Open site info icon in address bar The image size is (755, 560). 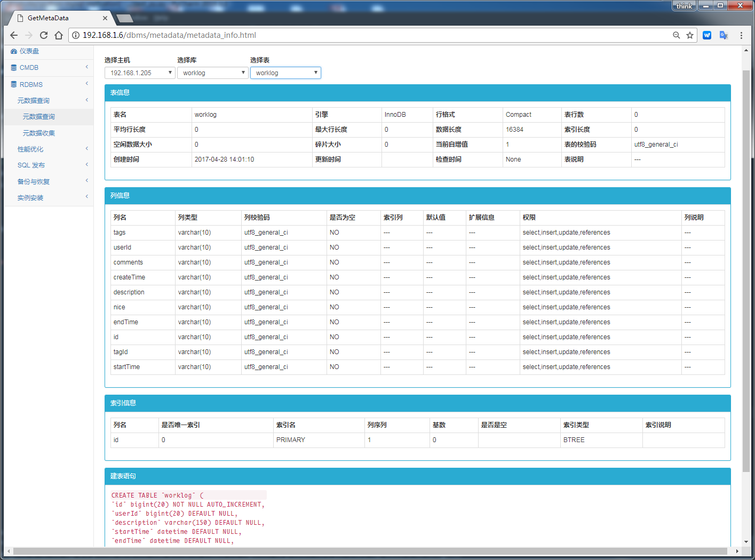pyautogui.click(x=76, y=35)
